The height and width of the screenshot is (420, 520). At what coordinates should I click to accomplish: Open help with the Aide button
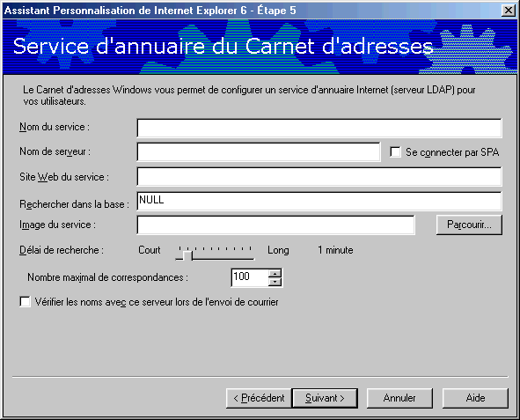click(x=475, y=398)
